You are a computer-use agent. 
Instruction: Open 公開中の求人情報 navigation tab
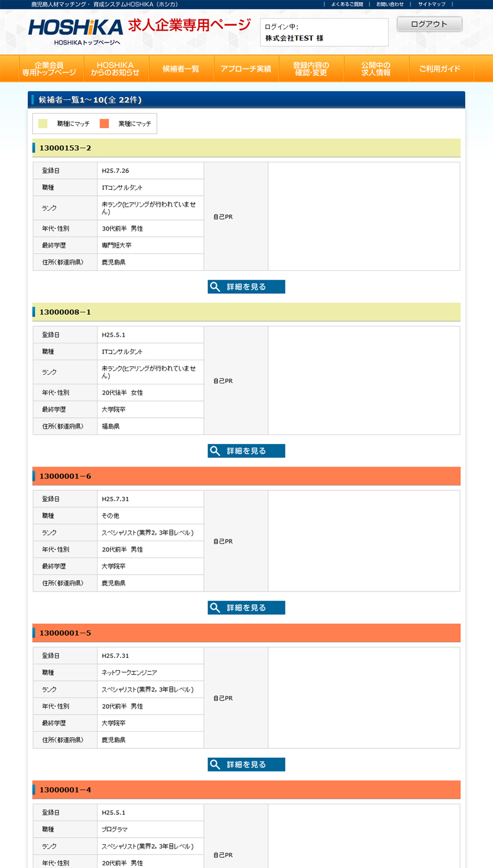(x=376, y=69)
